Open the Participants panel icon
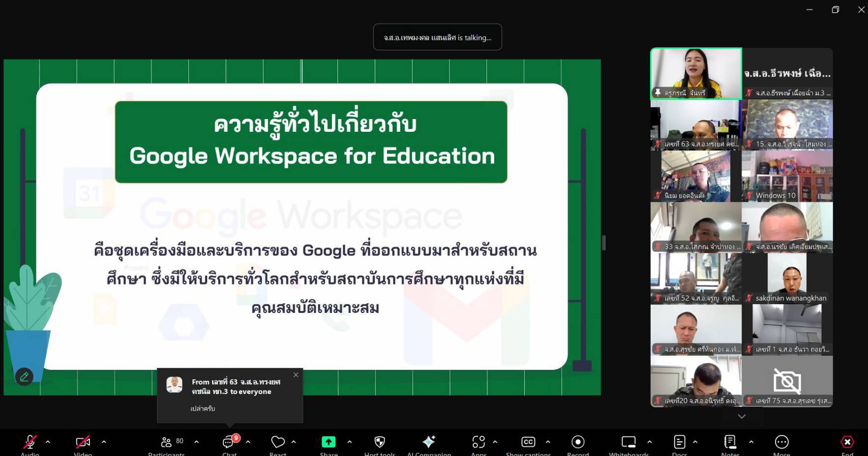The width and height of the screenshot is (868, 456). 167,442
